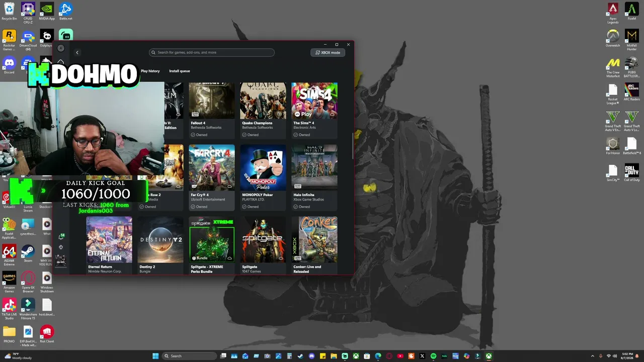Open Call of Duty desktop shortcut

632,172
